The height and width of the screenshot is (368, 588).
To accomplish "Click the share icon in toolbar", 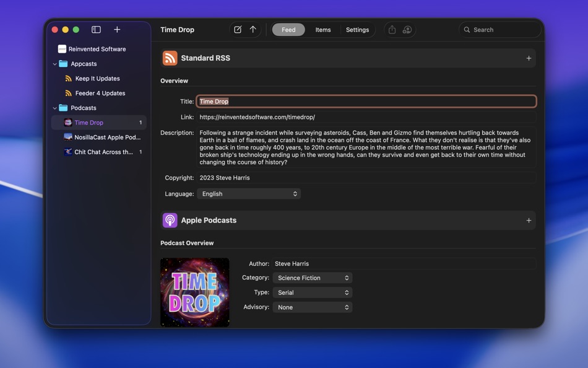I will (x=392, y=30).
